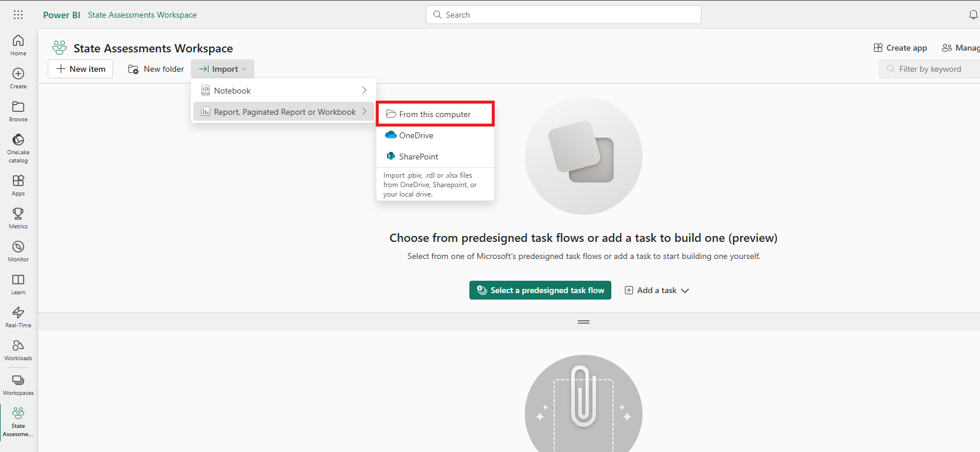Open Metrics trophy icon in sidebar

[x=18, y=218]
